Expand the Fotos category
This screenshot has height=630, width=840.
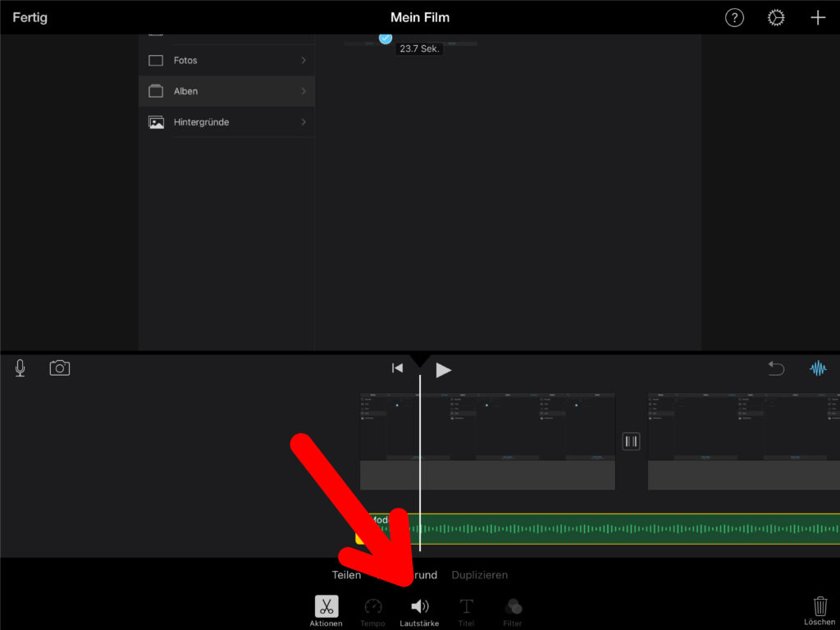(x=226, y=61)
